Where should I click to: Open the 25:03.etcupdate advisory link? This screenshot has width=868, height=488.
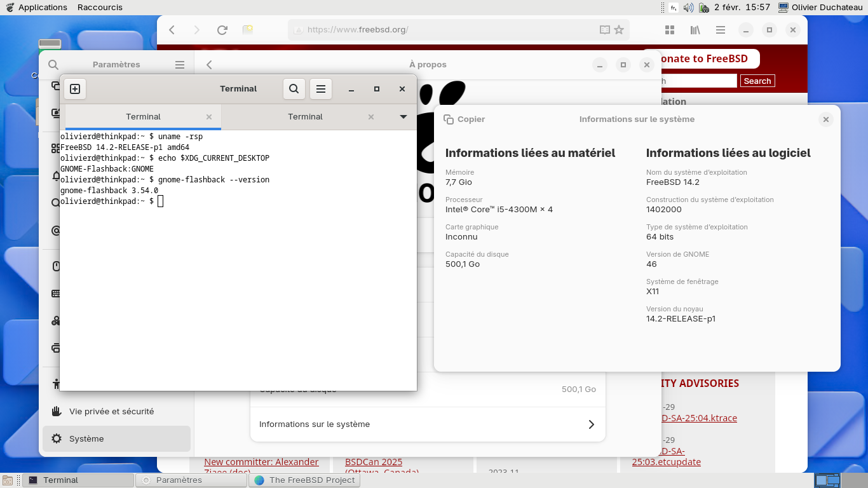(667, 462)
